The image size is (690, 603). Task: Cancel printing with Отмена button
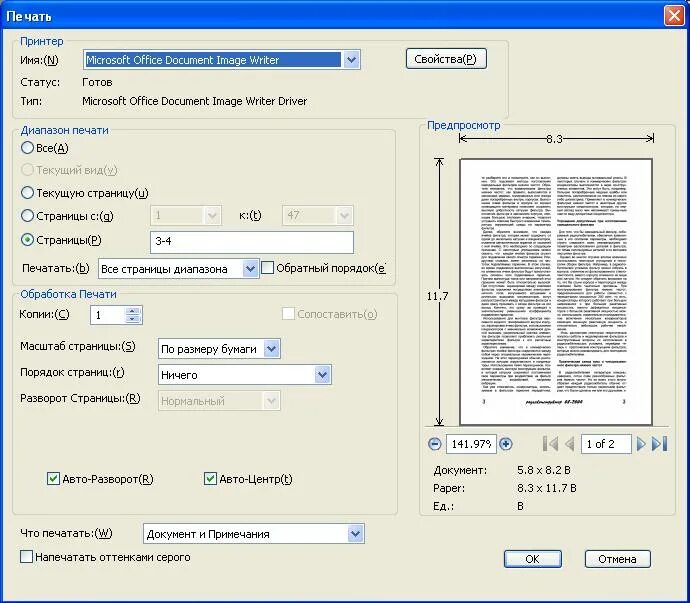tap(617, 559)
